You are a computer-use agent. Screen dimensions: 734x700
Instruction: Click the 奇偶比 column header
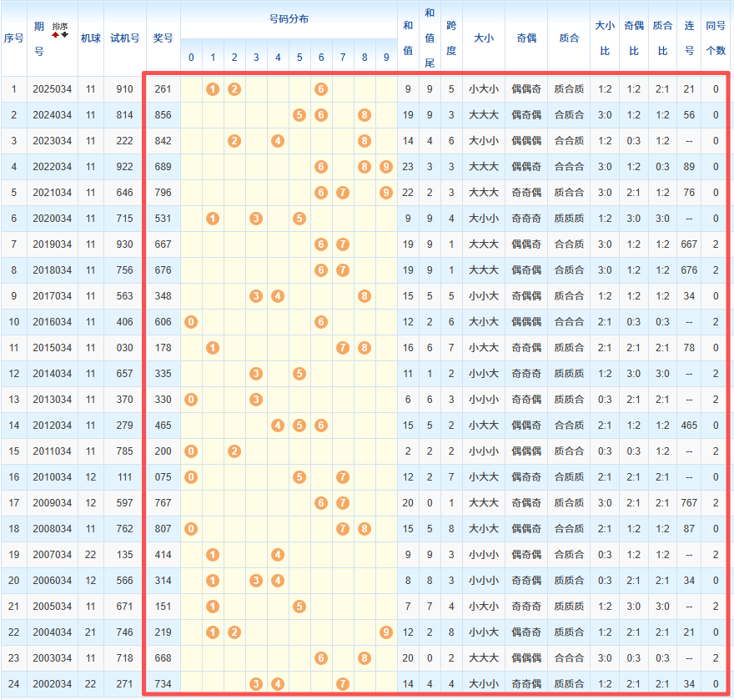tap(633, 38)
